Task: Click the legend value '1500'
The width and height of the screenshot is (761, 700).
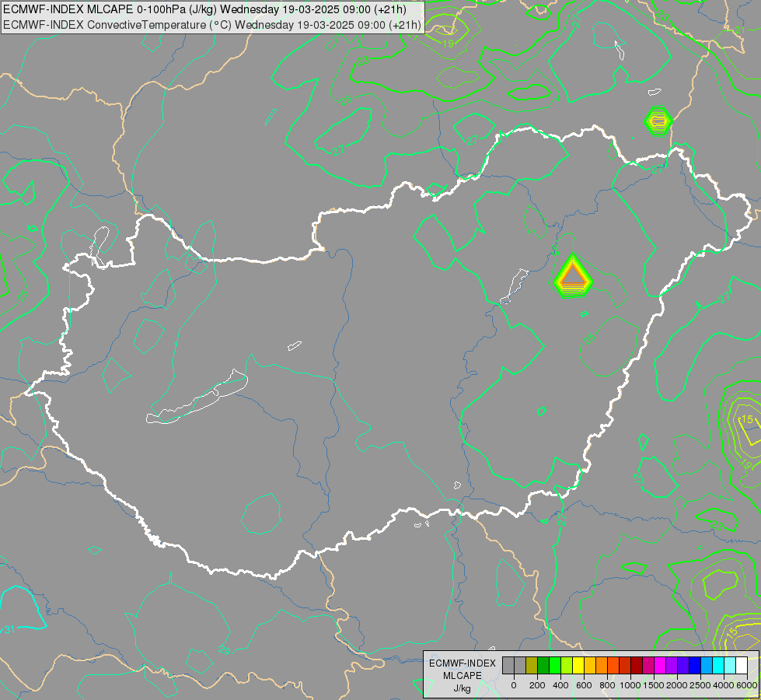Action: (x=654, y=685)
